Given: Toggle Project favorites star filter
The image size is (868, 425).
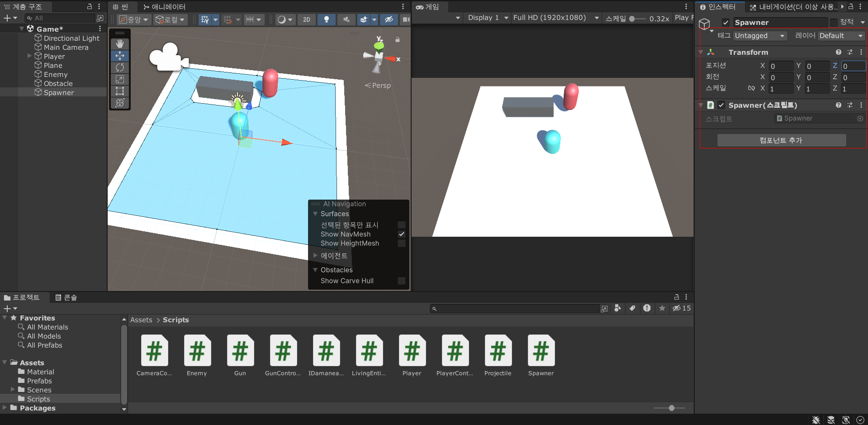Looking at the screenshot, I should tap(662, 308).
